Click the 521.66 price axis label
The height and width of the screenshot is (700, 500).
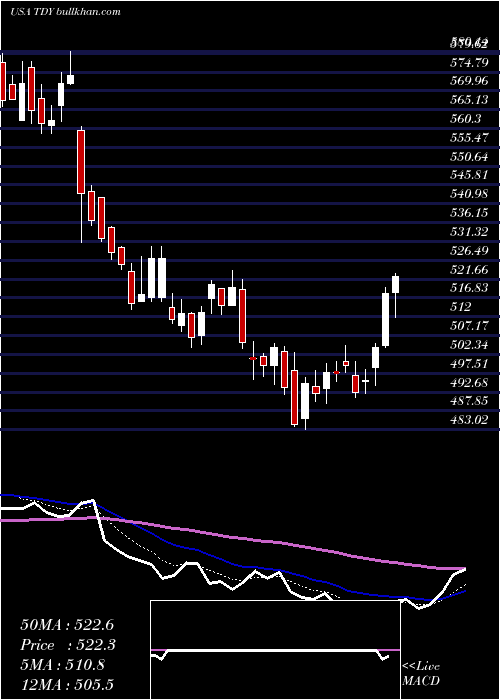(468, 270)
